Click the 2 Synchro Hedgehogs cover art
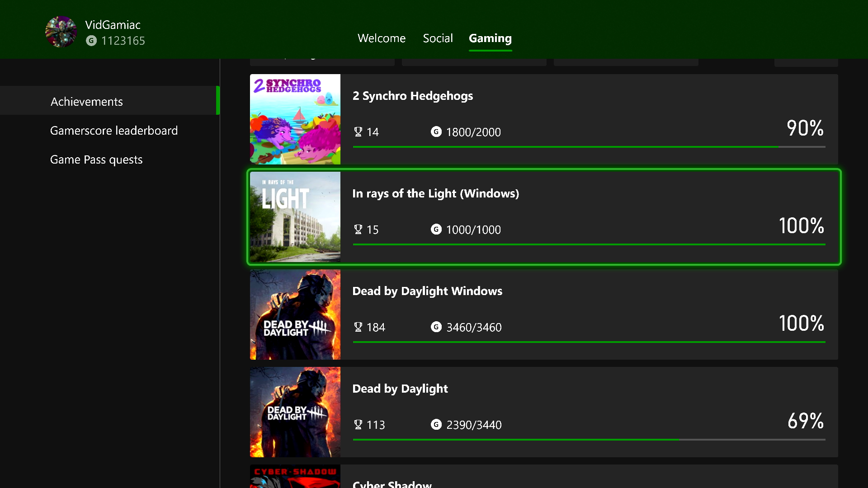This screenshot has height=488, width=868. point(295,119)
